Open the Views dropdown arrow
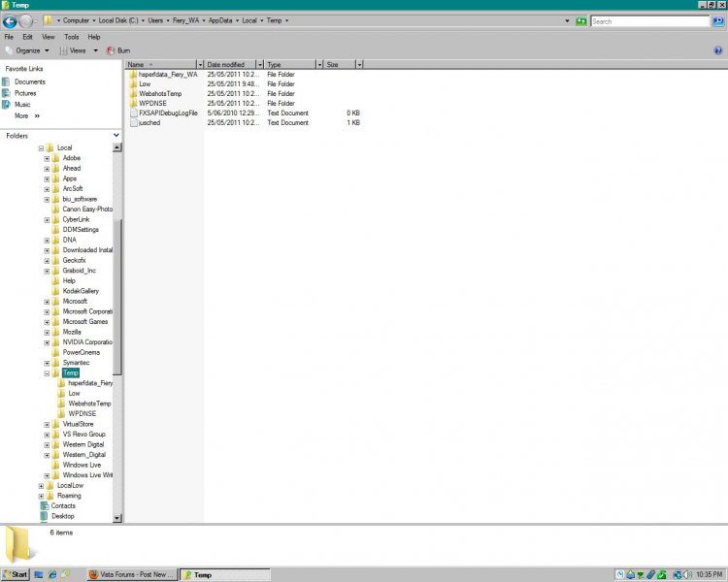The width and height of the screenshot is (728, 582). (x=96, y=50)
